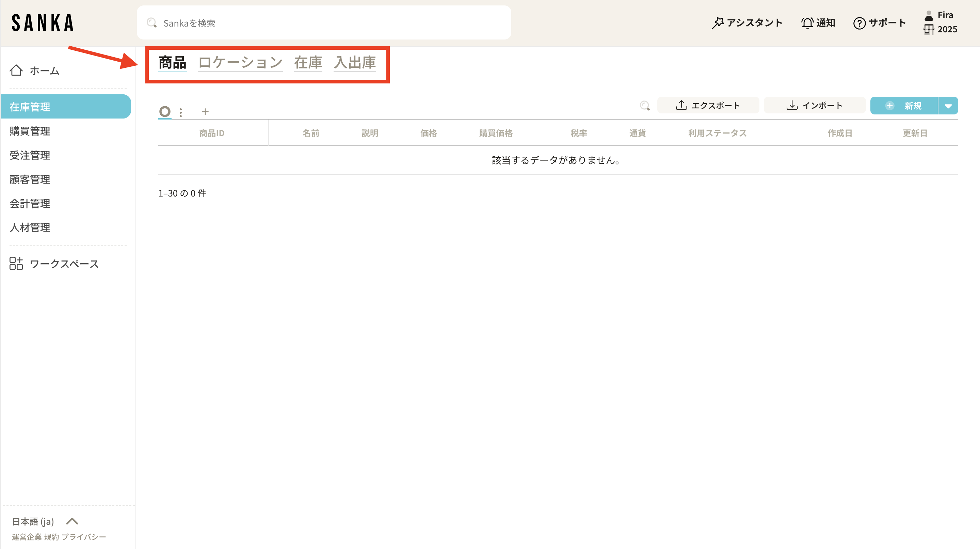Open notifications bell icon
980x549 pixels.
pos(807,23)
